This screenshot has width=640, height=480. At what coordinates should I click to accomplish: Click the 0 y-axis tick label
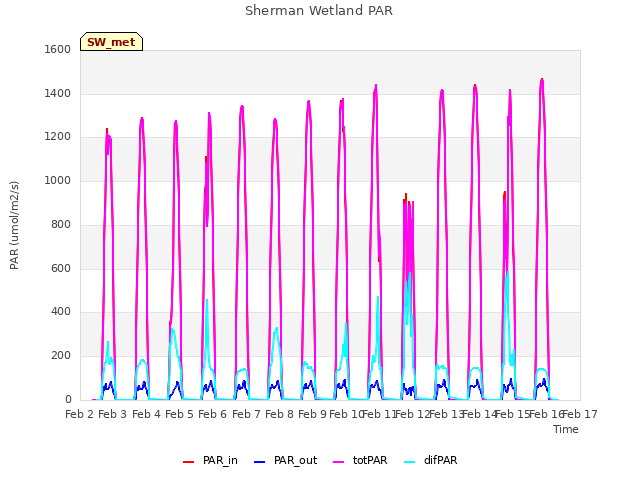click(68, 400)
